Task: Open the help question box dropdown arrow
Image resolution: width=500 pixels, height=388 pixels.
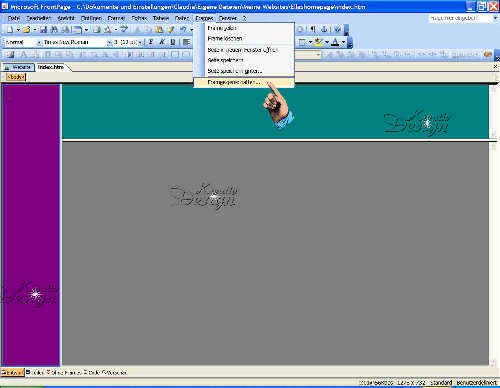Action: (x=495, y=18)
